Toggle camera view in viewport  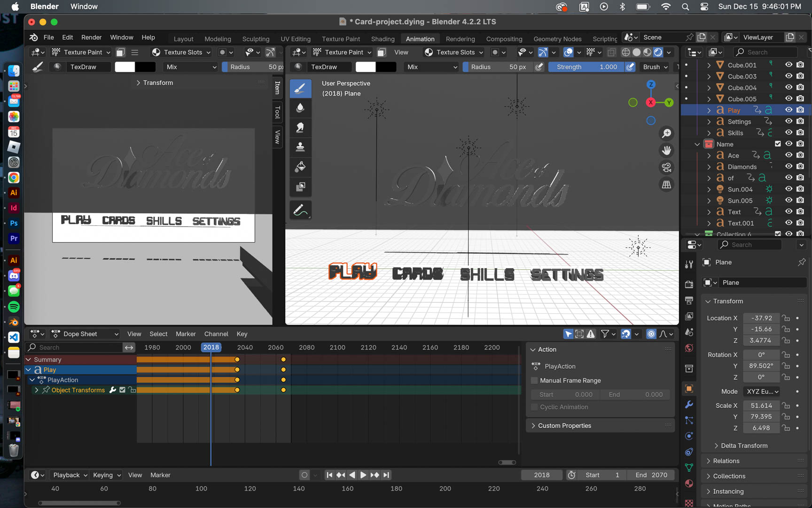coord(666,167)
